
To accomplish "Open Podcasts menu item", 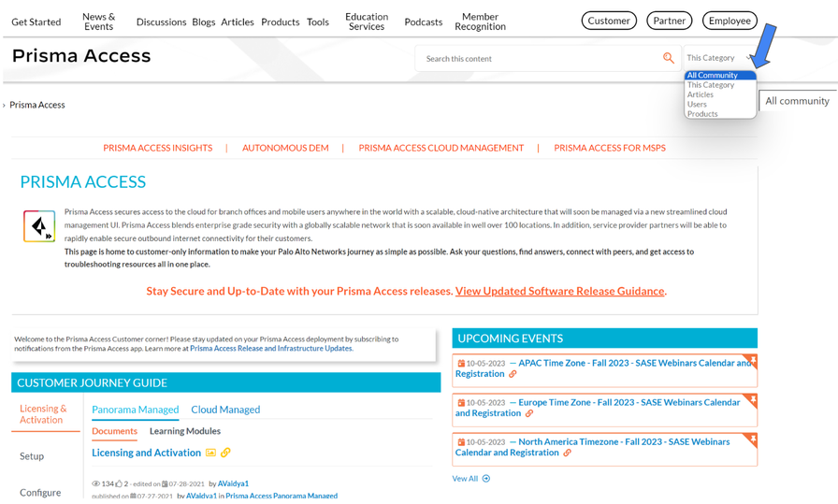I will 424,22.
